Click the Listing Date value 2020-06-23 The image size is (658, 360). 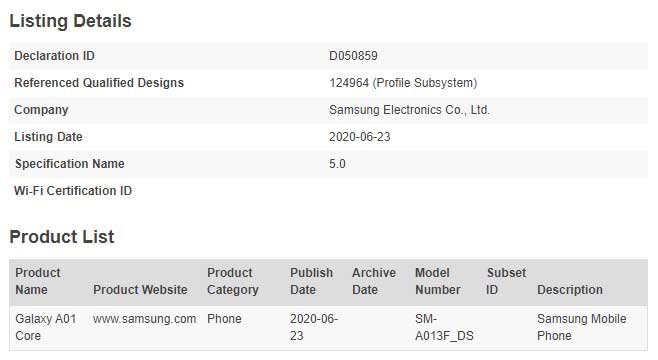360,137
